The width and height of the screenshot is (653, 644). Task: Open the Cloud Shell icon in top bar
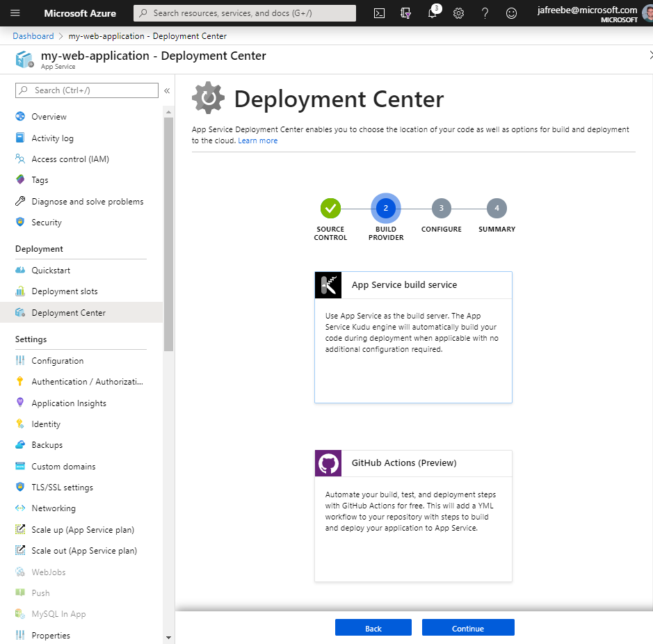[379, 13]
